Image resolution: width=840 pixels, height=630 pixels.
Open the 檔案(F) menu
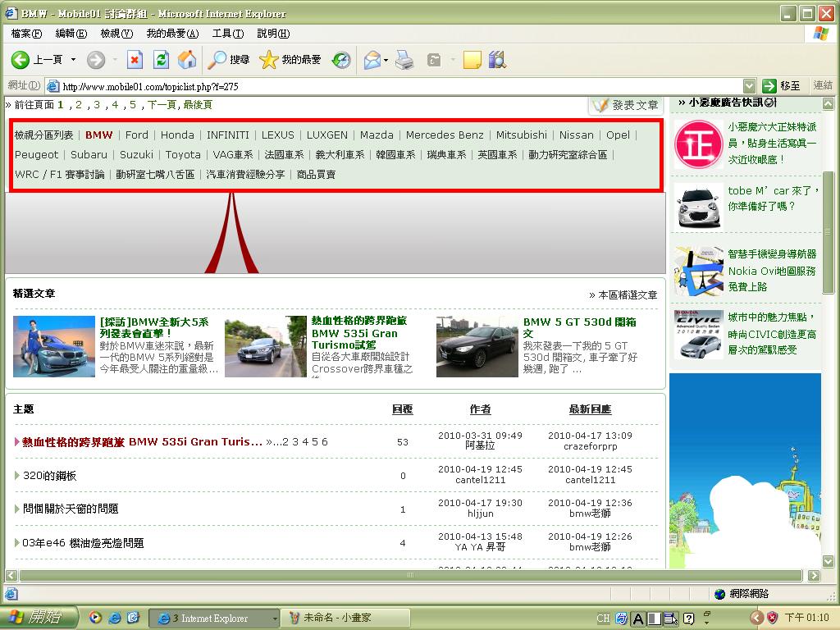tap(26, 34)
